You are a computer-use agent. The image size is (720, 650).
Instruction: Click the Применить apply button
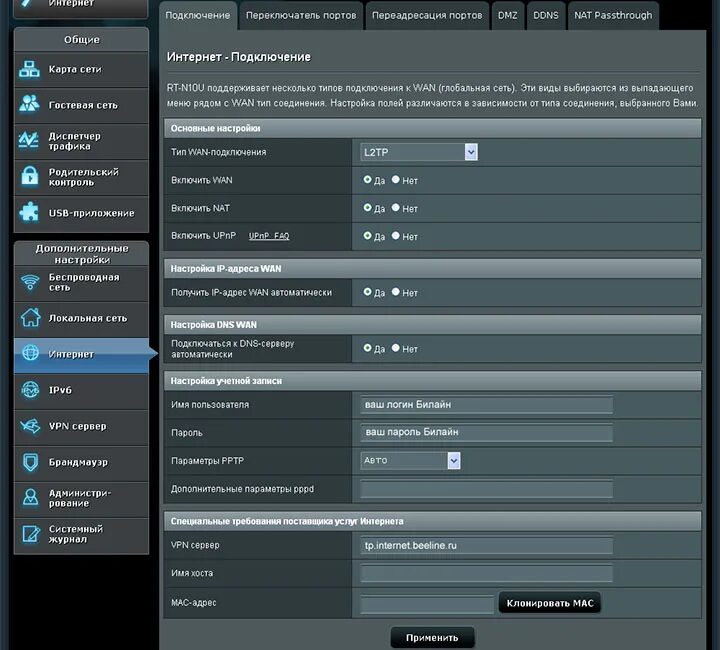point(432,638)
